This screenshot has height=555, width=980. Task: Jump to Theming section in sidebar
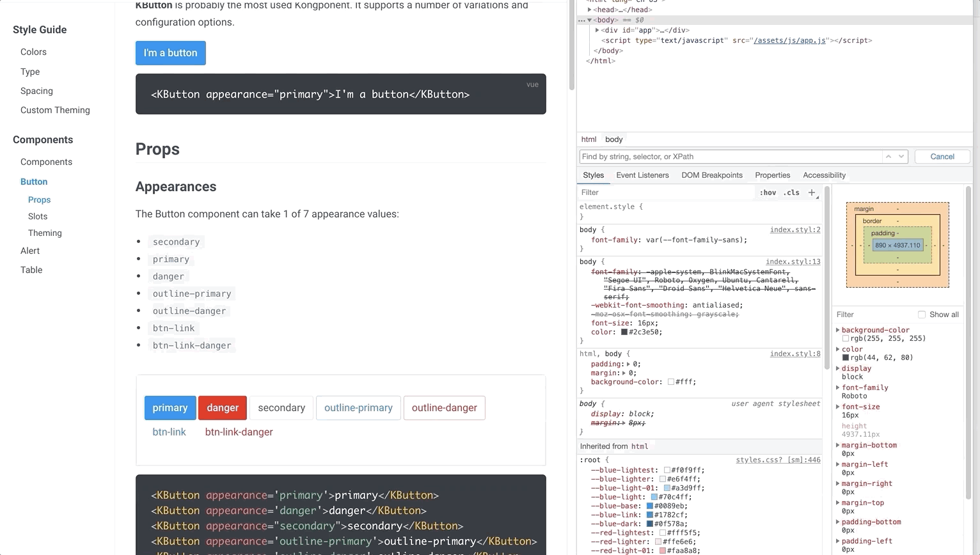pyautogui.click(x=45, y=233)
